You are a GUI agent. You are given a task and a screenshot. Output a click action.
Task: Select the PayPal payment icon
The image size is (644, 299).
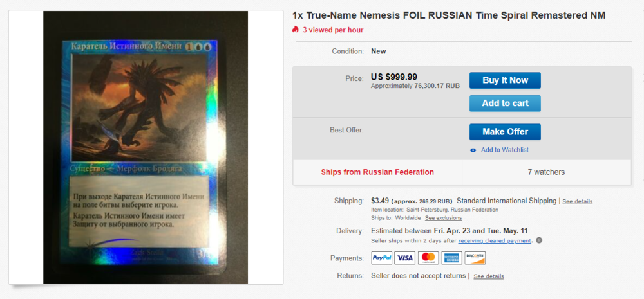(382, 258)
